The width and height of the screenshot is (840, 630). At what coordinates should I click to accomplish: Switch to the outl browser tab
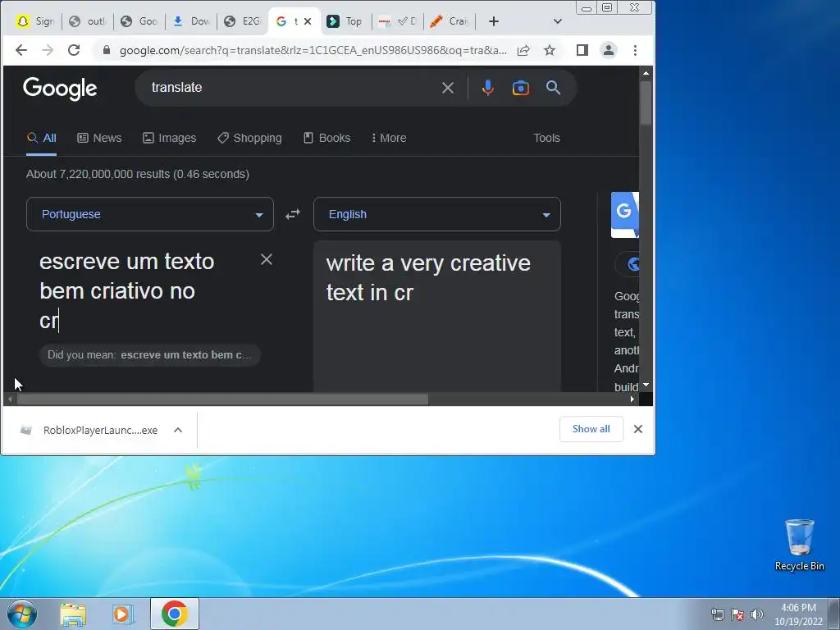(x=88, y=21)
